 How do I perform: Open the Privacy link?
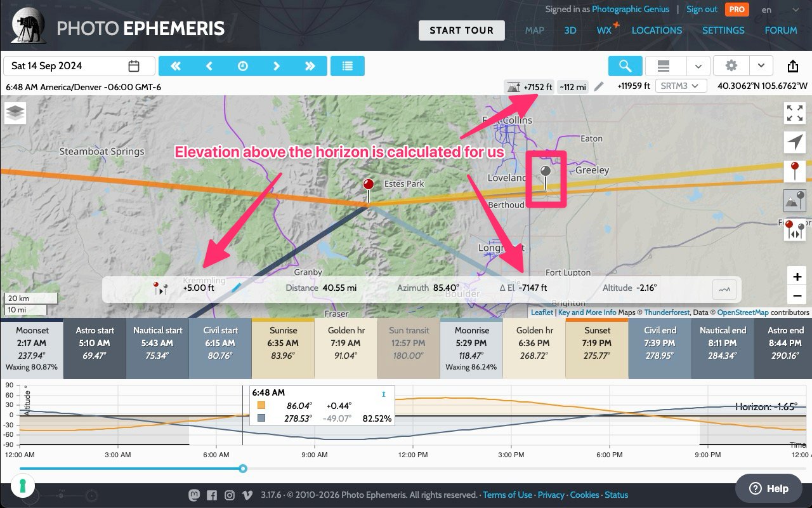(x=551, y=495)
